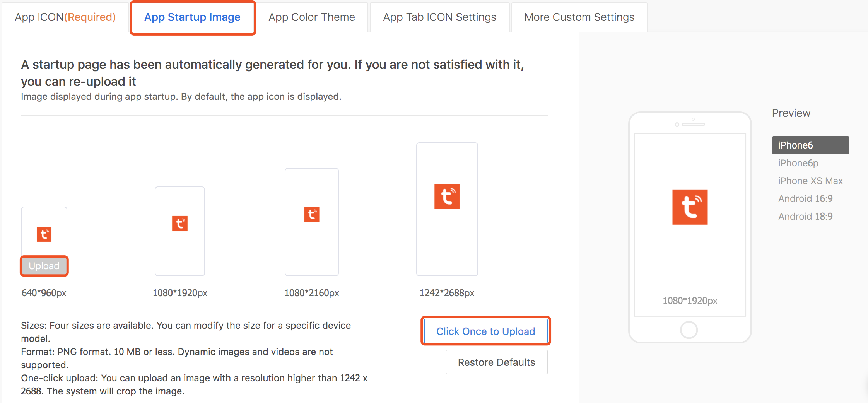
Task: Tap the phone preview home button circle
Action: (x=689, y=330)
